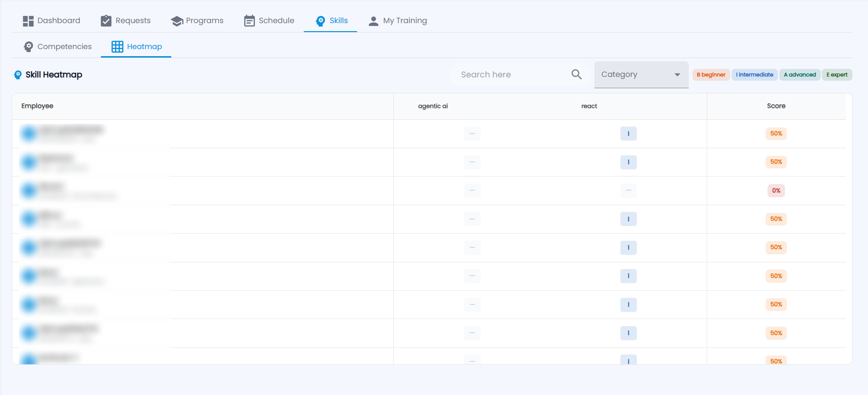868x395 pixels.
Task: Click the Competencies head icon
Action: [x=28, y=47]
